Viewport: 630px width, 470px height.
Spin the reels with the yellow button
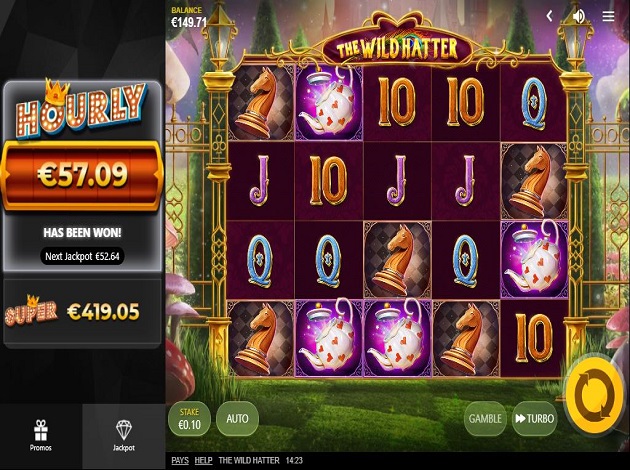tap(595, 397)
